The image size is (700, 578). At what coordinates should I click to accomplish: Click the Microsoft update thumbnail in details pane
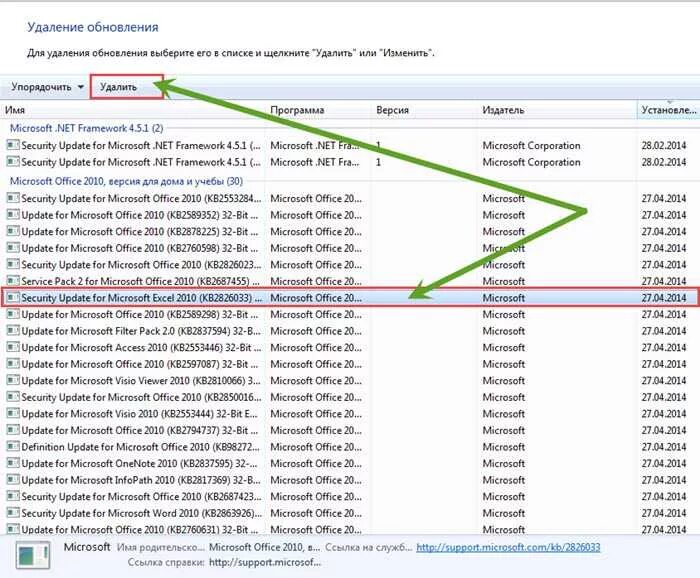33,555
